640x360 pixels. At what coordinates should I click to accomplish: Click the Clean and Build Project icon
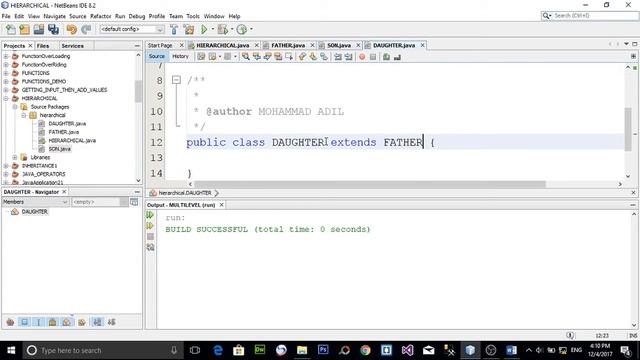(189, 29)
